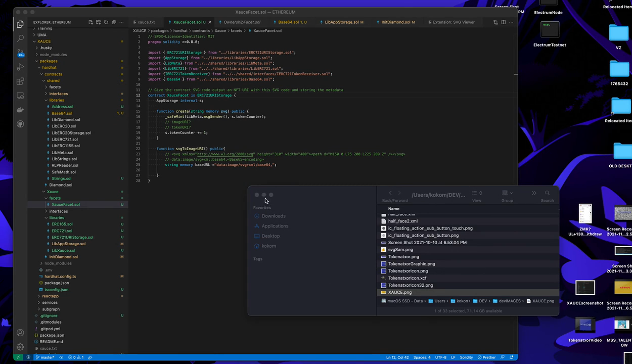Click the split editor icon
Viewport: 632px width, 364px height.
pos(503,22)
